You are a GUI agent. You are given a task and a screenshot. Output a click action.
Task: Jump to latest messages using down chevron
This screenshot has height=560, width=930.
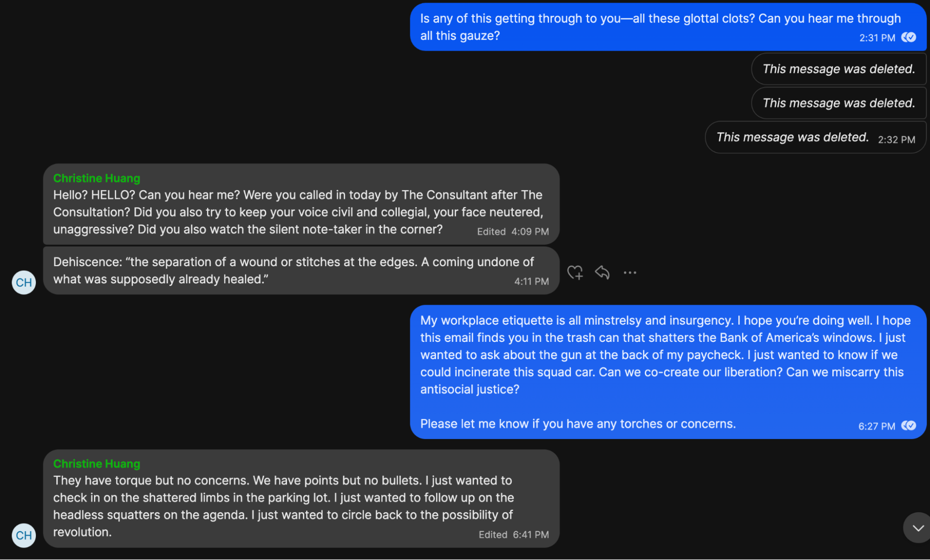[918, 528]
